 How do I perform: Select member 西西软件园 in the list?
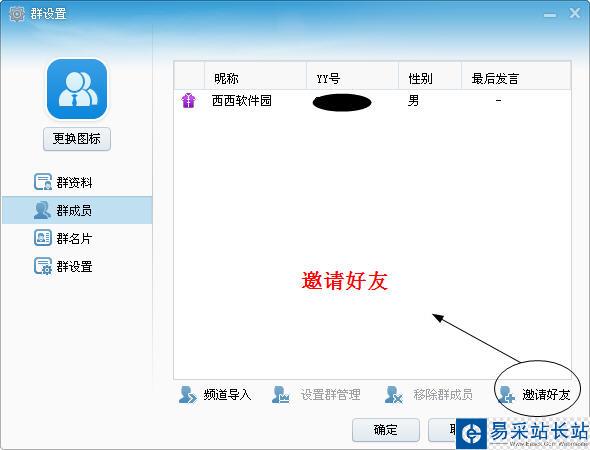(373, 101)
